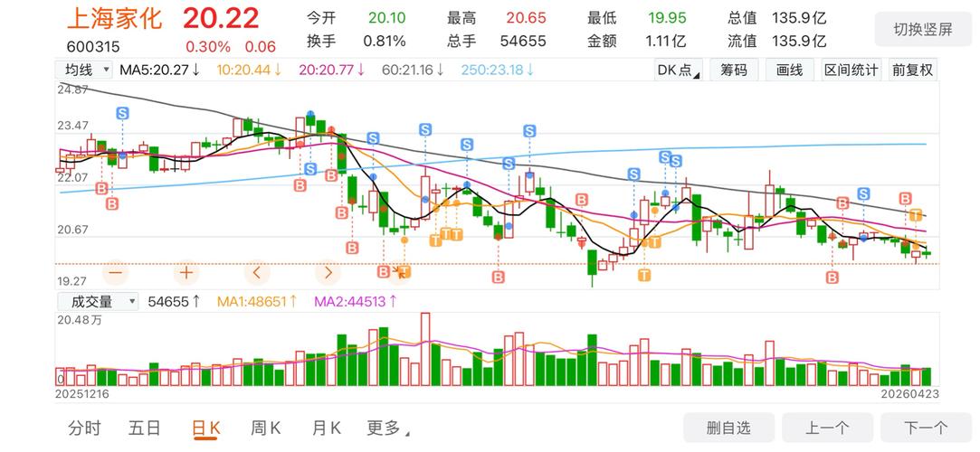Toggle the 前复权 adjustment setting
The image size is (980, 452).
tap(912, 70)
